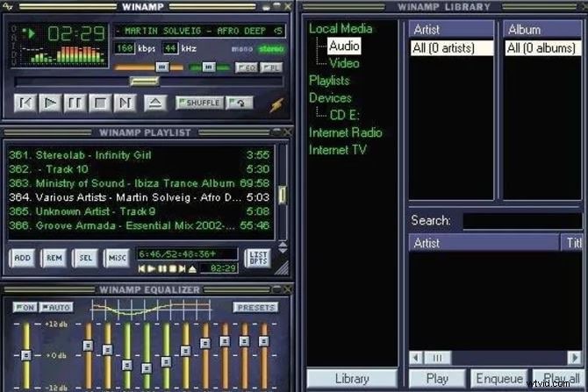This screenshot has height=392, width=588.
Task: Open Internet TV in library
Action: pos(338,150)
